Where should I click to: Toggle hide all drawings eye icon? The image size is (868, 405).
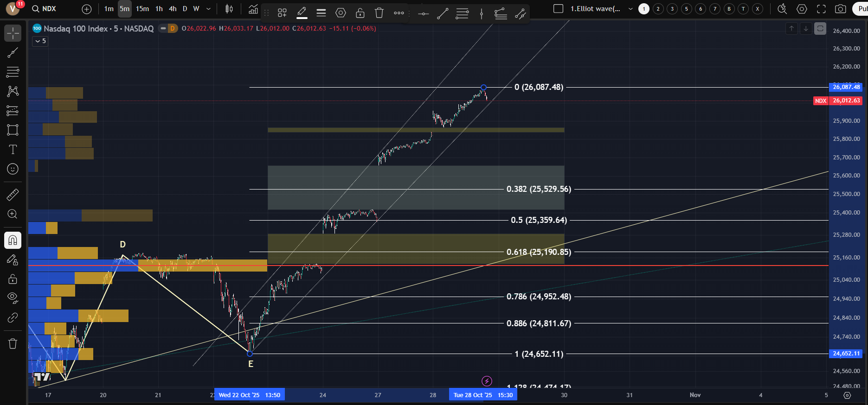(13, 297)
